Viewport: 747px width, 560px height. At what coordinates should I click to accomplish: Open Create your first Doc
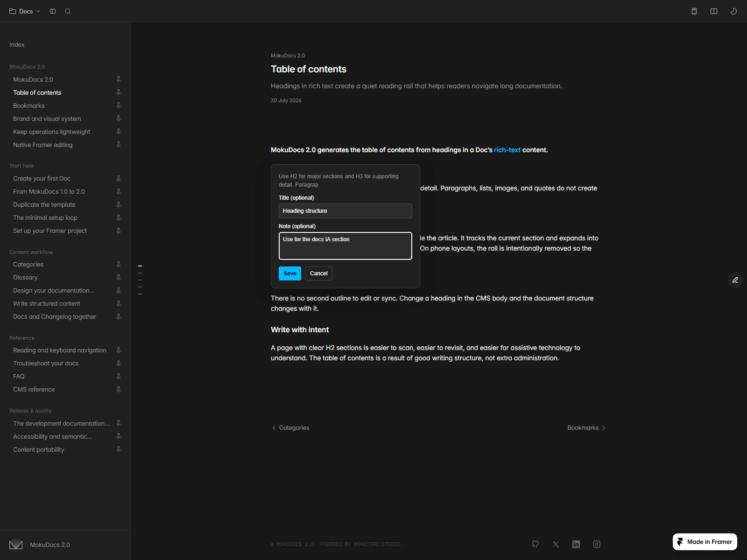pyautogui.click(x=42, y=178)
